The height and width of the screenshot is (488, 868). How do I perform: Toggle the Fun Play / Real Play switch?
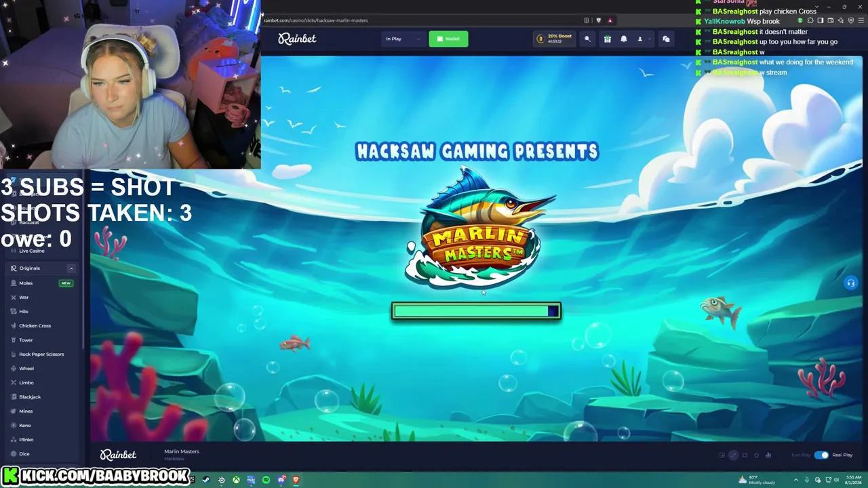click(821, 455)
